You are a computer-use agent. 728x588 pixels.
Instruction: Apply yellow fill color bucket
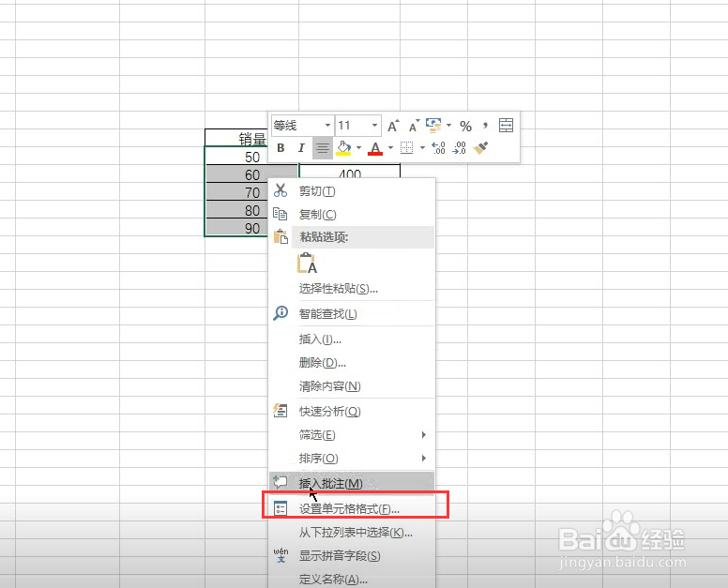[x=343, y=148]
